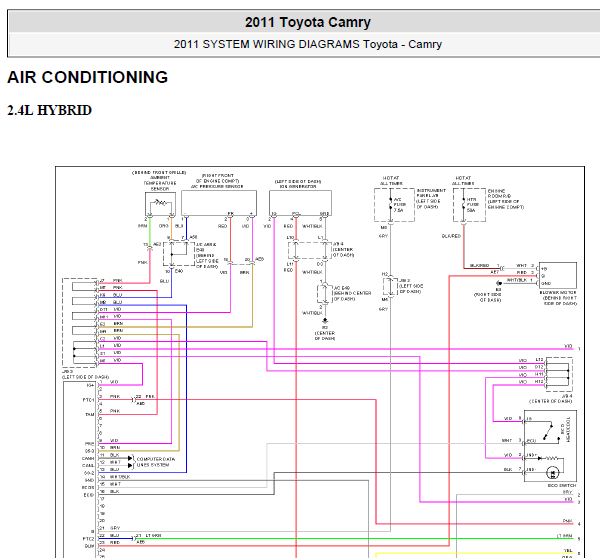Screen dimensions: 600x558
Task: Click the "HOT AT ALL TIMES" label above HTR fuse
Action: click(463, 181)
